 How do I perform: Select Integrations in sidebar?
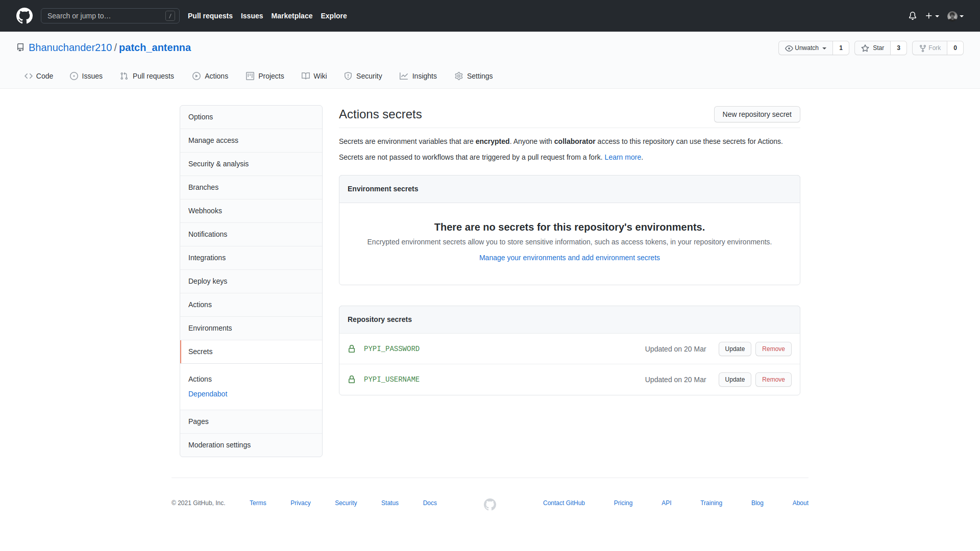click(251, 258)
